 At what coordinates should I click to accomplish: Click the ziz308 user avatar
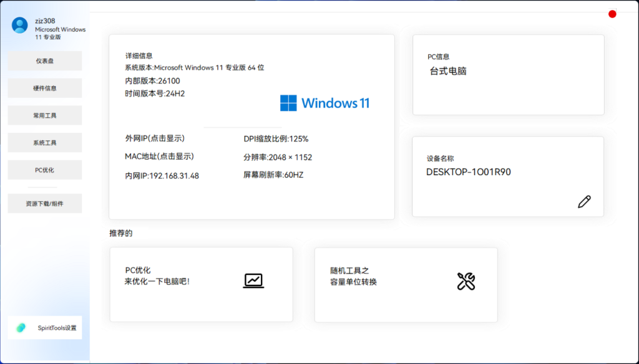point(19,25)
